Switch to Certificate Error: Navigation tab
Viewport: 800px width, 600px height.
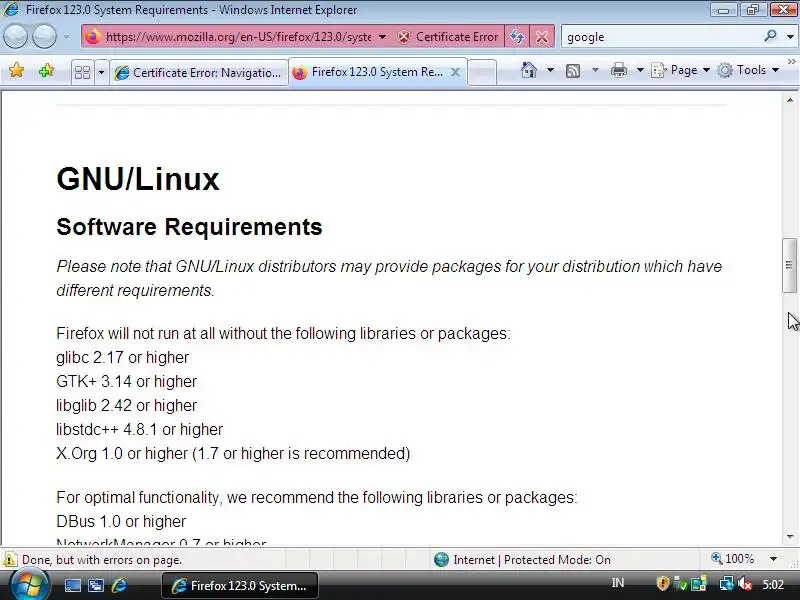tap(198, 72)
